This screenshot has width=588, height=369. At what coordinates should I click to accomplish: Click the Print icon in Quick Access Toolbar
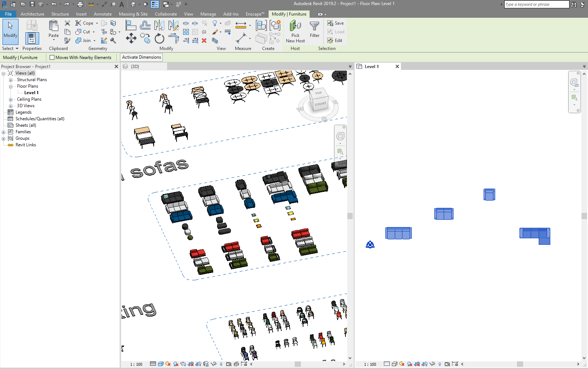[80, 4]
